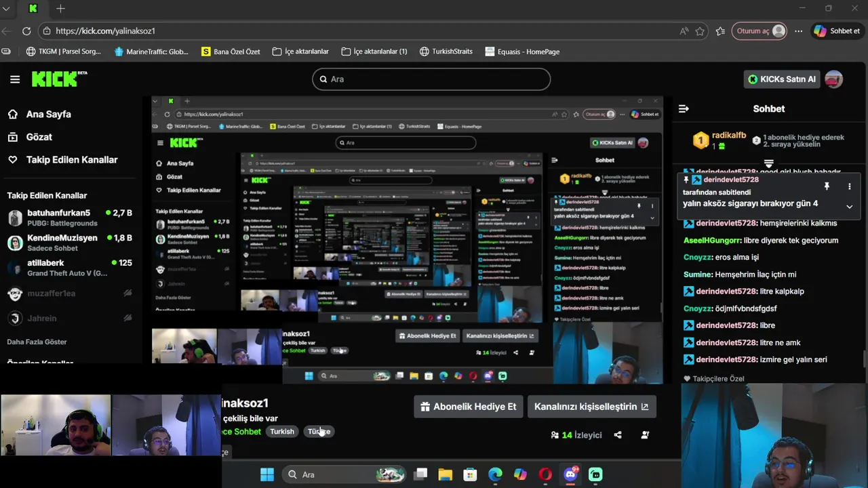Click the Turkish language tag

point(282,432)
